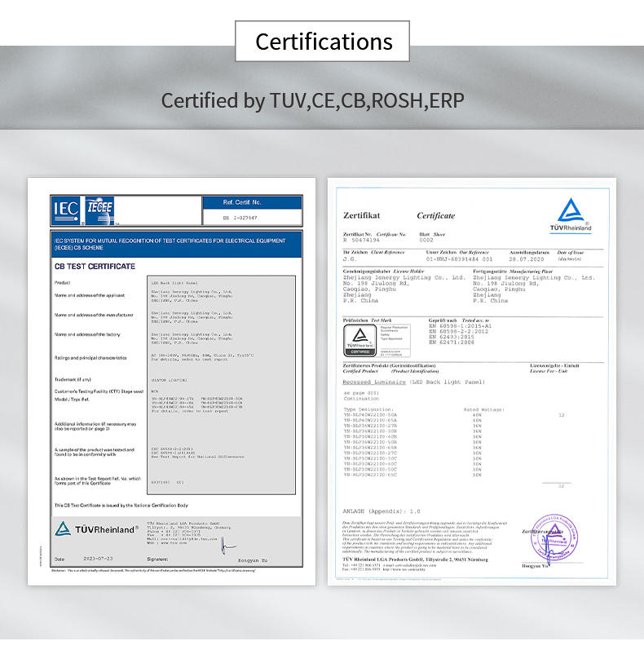Click standard EN 62471:2008
Viewport: 644px width, 672px height.
pyautogui.click(x=451, y=343)
